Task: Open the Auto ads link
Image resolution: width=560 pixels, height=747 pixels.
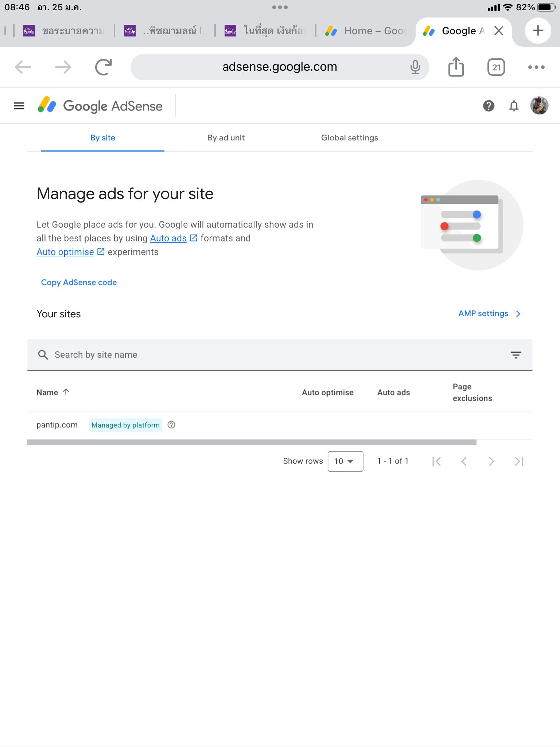Action: pos(168,238)
